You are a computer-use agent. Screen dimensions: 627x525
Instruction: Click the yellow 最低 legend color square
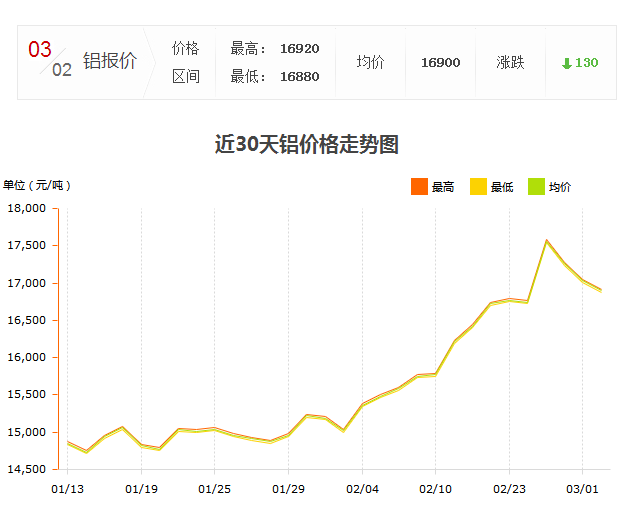[478, 187]
